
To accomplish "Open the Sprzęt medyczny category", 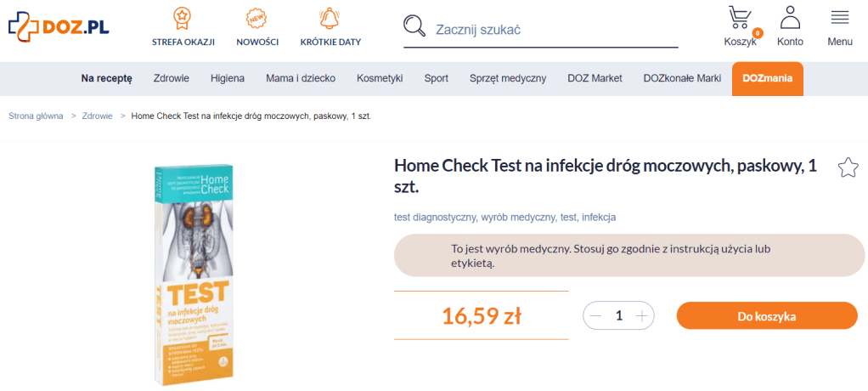I will [x=508, y=78].
